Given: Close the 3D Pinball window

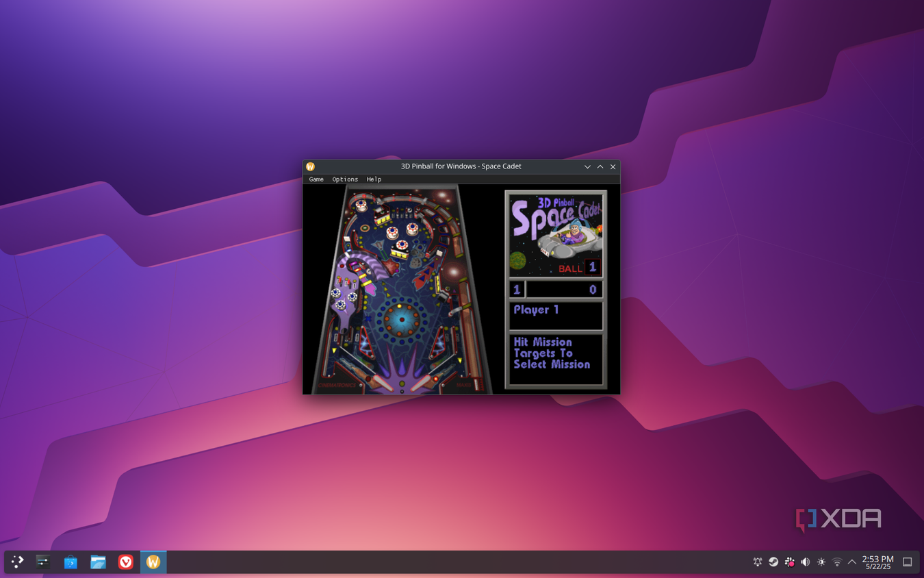Looking at the screenshot, I should coord(613,166).
